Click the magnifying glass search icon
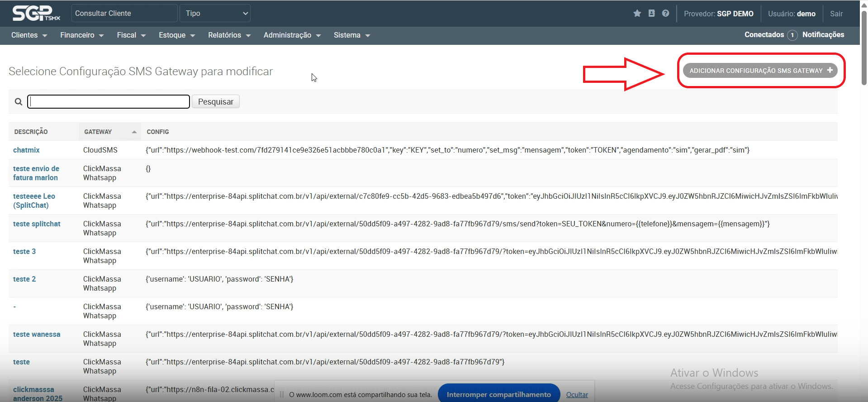The image size is (868, 402). (x=19, y=102)
